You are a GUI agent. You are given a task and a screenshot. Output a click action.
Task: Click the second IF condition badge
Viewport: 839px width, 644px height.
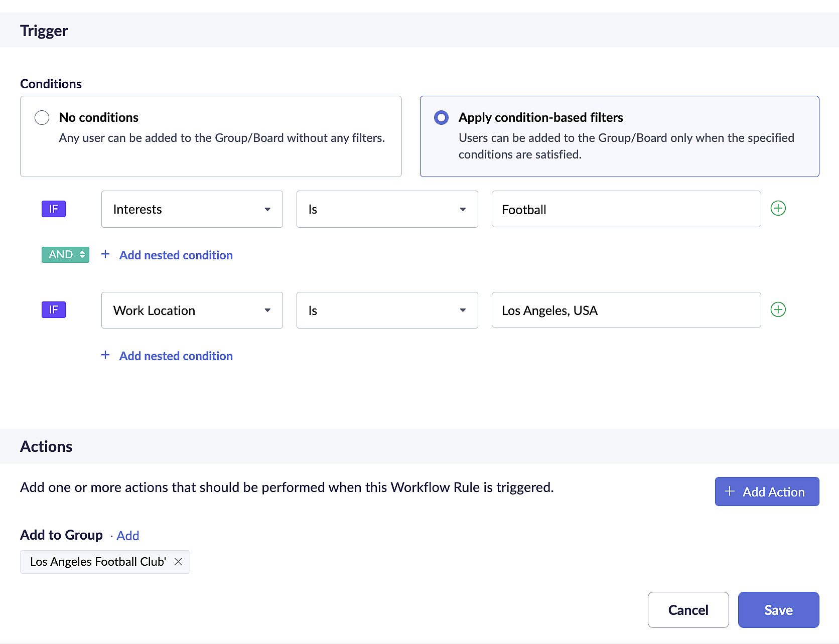point(54,310)
